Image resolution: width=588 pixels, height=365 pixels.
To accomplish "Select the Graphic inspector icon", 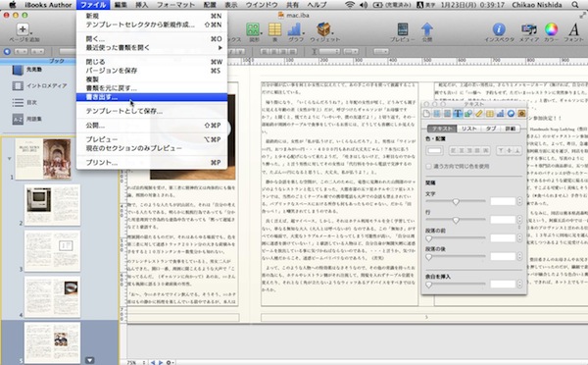I will [x=468, y=114].
